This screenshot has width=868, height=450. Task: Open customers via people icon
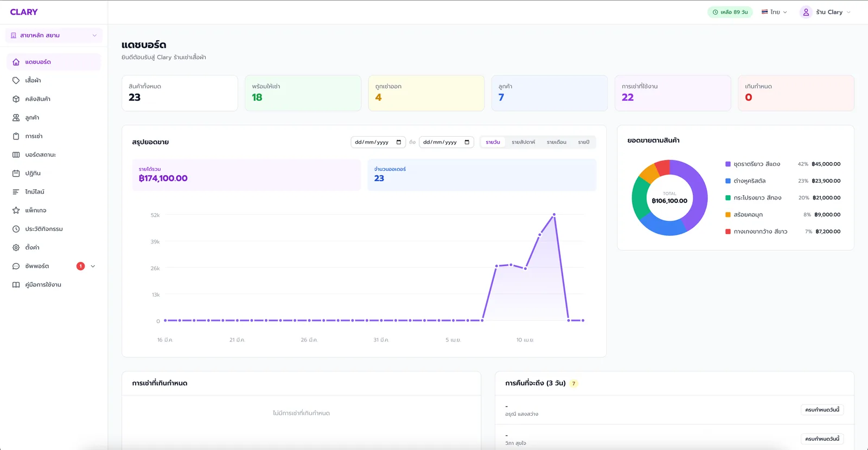tap(16, 118)
